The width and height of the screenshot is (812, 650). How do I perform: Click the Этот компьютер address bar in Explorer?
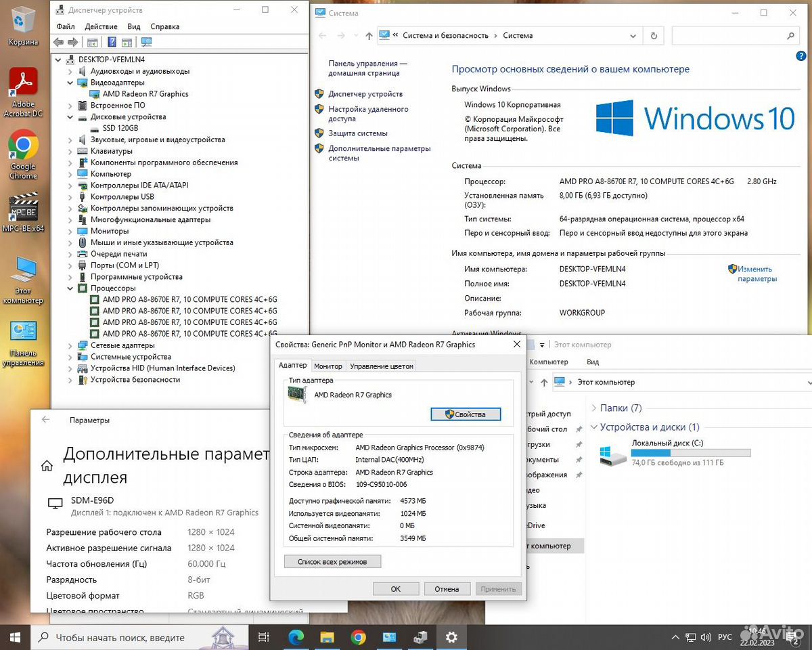coord(681,382)
